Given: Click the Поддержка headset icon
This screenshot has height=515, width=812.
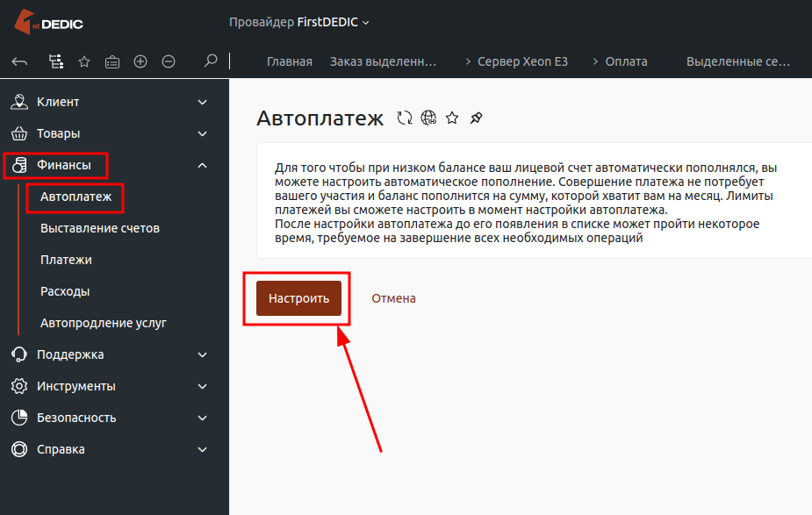Looking at the screenshot, I should tap(19, 354).
